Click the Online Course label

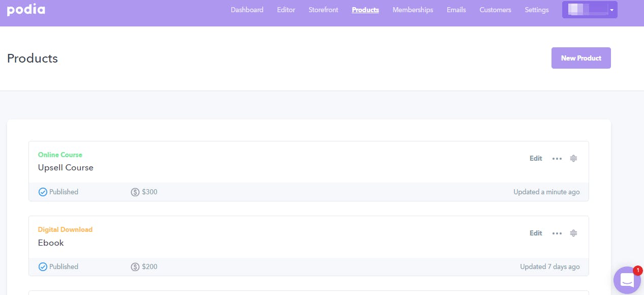point(60,155)
